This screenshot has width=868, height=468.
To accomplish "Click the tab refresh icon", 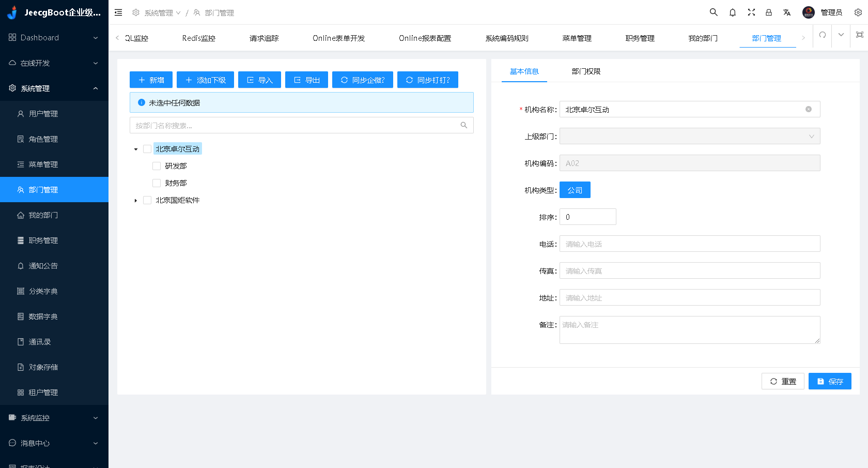I will click(x=822, y=36).
